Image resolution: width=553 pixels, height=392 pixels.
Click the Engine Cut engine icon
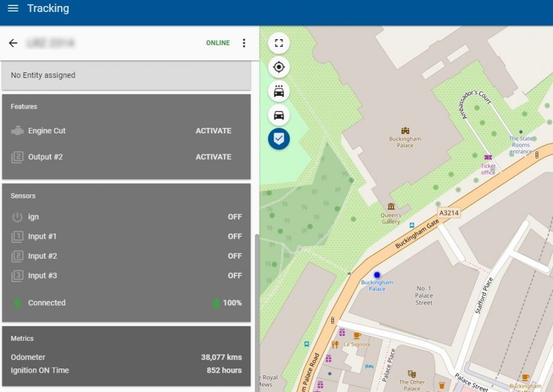[x=18, y=131]
